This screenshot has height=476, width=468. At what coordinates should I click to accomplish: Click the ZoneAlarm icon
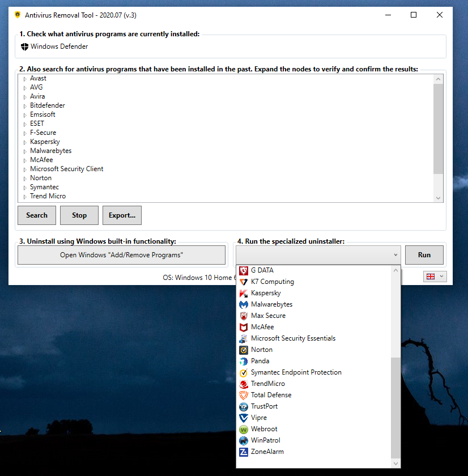(x=244, y=452)
